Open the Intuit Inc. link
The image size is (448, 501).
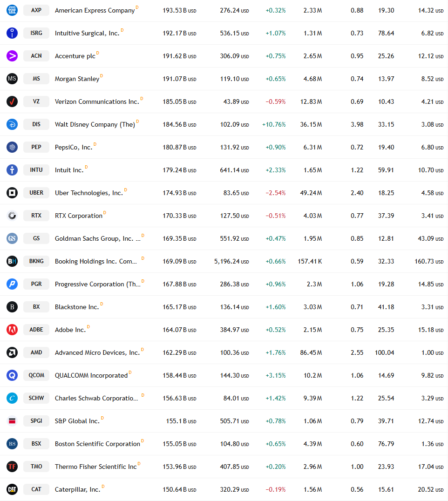[69, 170]
